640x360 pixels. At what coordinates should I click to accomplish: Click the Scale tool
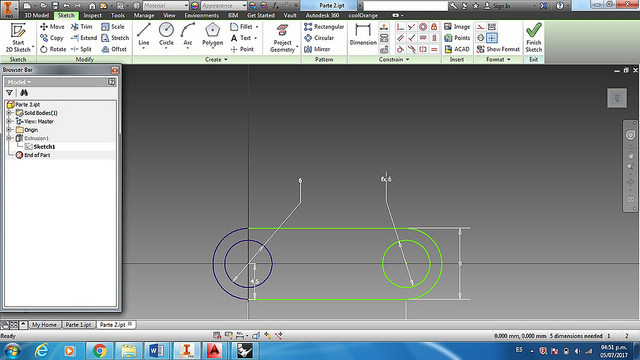click(113, 27)
